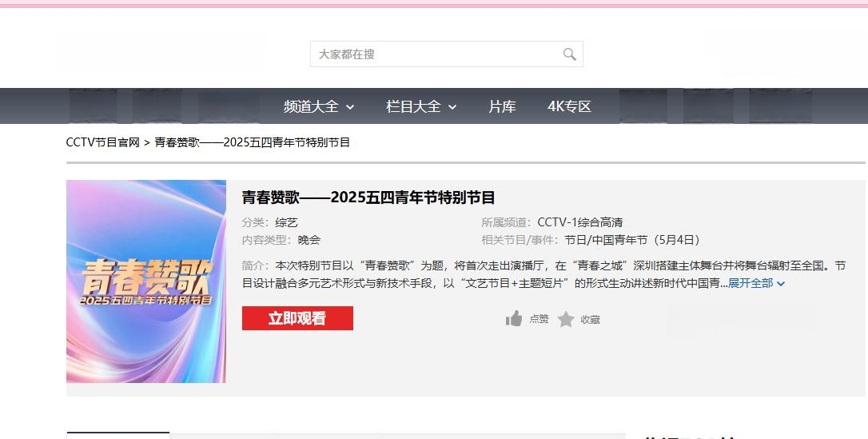Click content type value 晚会
The image size is (868, 439).
(x=309, y=240)
